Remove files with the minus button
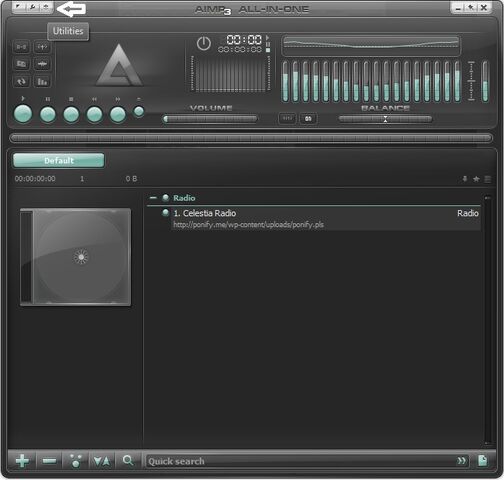 click(x=49, y=461)
